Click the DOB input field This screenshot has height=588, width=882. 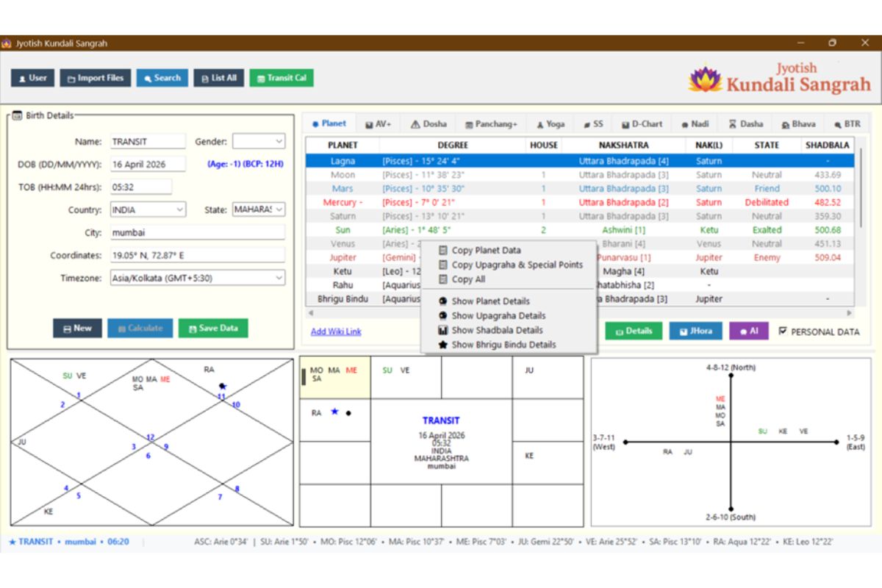[x=148, y=164]
